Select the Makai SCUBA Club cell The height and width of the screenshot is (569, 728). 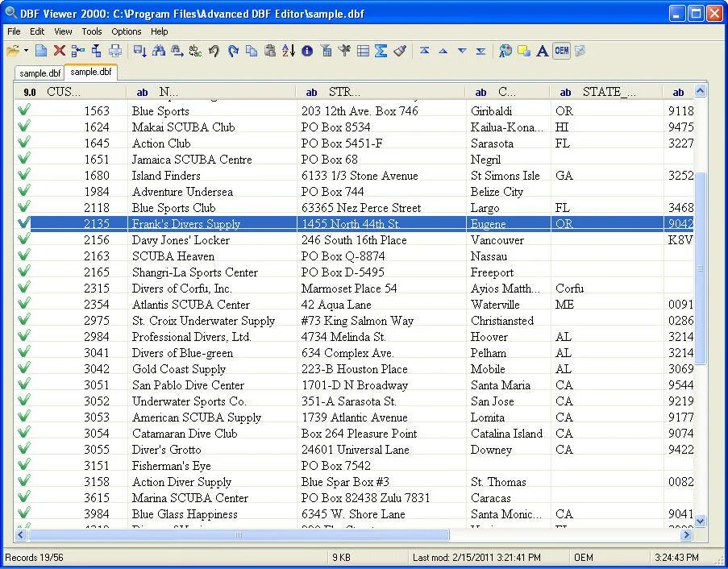tap(212, 127)
